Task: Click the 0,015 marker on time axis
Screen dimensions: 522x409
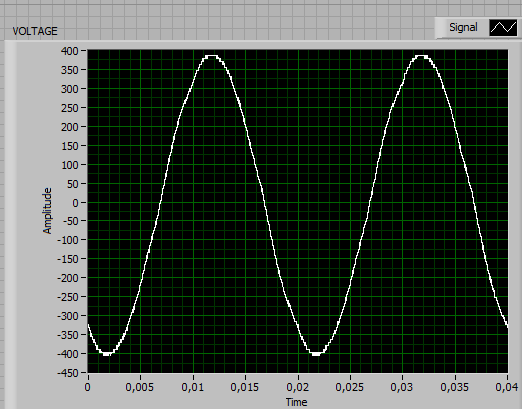Action: tap(245, 387)
